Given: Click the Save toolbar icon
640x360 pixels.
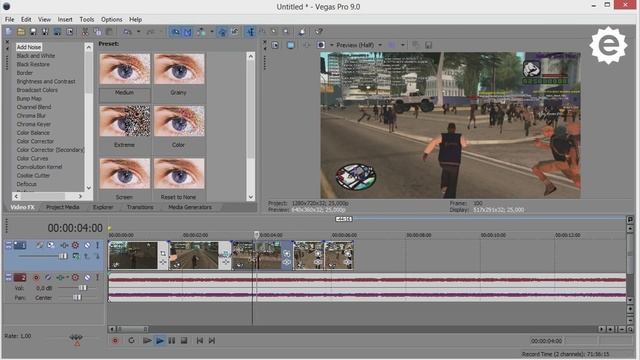Looking at the screenshot, I should (x=33, y=32).
